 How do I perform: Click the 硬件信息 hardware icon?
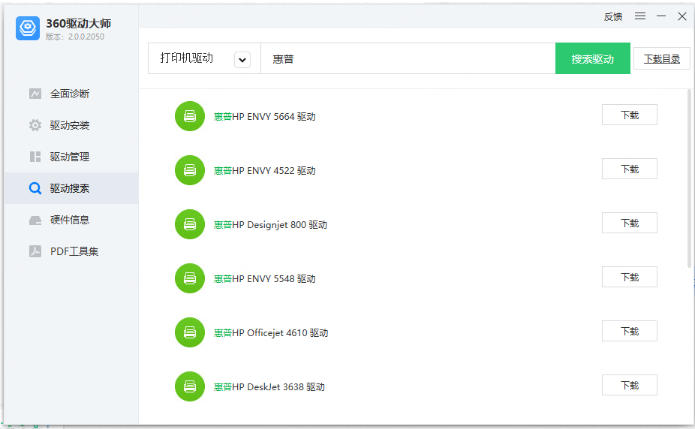point(35,220)
